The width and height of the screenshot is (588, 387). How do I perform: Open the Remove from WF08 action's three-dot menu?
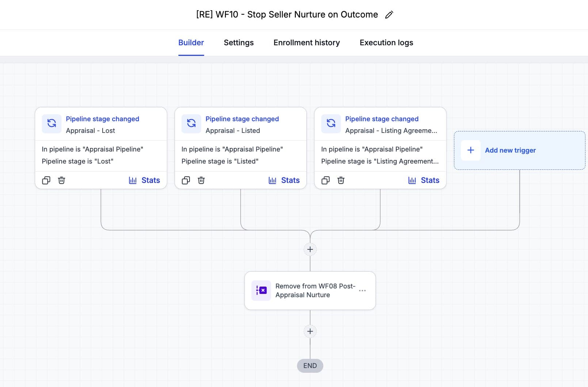click(362, 291)
